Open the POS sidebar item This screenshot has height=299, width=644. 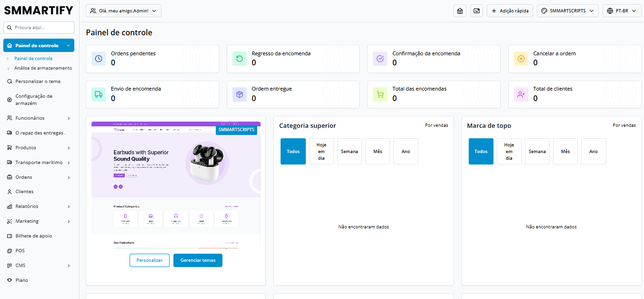tap(20, 251)
